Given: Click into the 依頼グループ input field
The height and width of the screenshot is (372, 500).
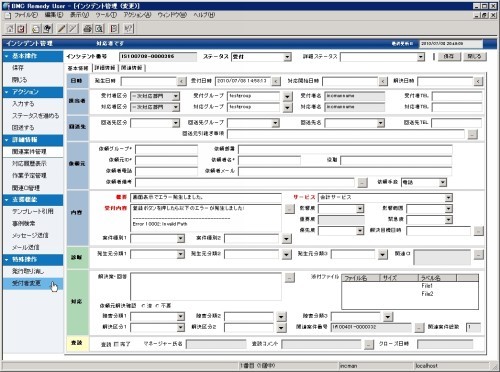Looking at the screenshot, I should [x=166, y=149].
